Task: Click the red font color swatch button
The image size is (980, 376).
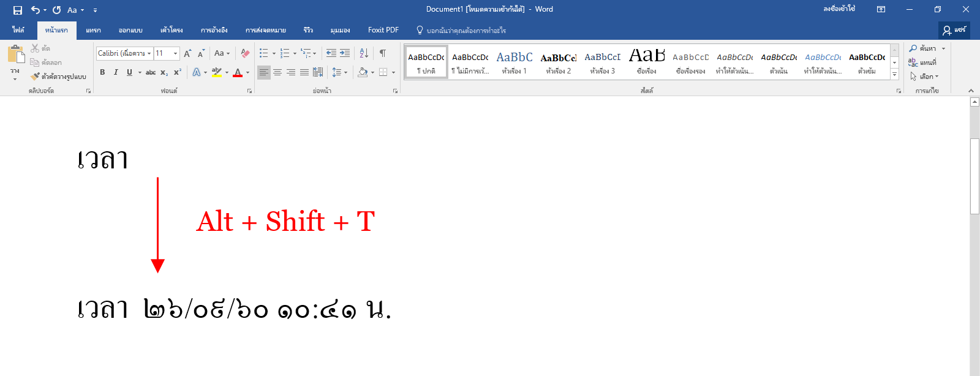Action: click(x=238, y=72)
